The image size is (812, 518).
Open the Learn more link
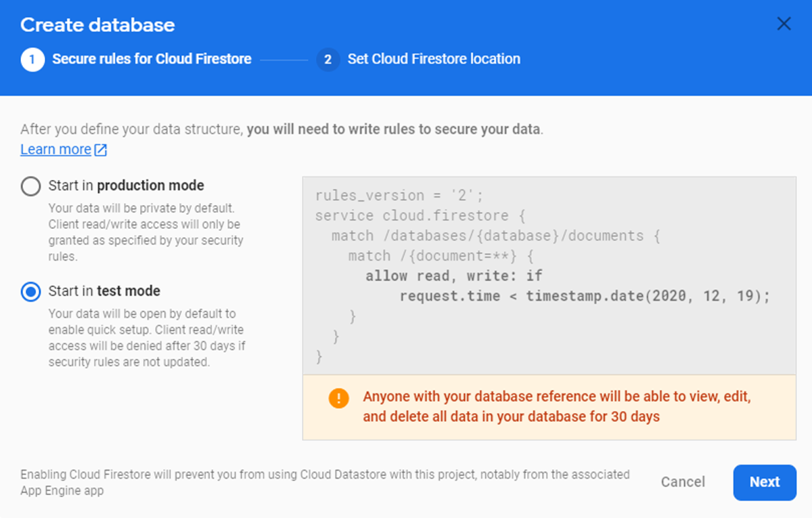tap(55, 150)
